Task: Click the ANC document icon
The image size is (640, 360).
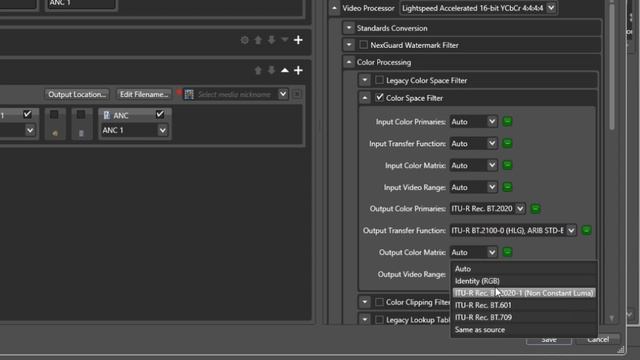Action: (107, 115)
